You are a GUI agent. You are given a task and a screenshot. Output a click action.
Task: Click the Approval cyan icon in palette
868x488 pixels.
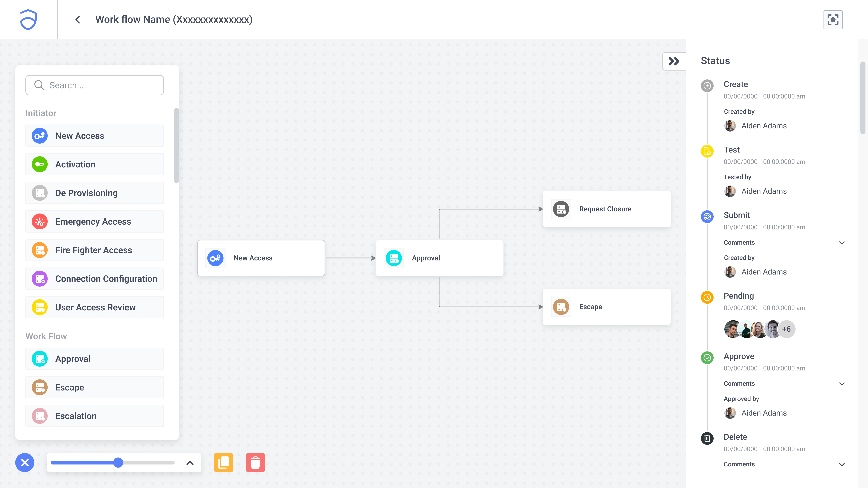40,359
